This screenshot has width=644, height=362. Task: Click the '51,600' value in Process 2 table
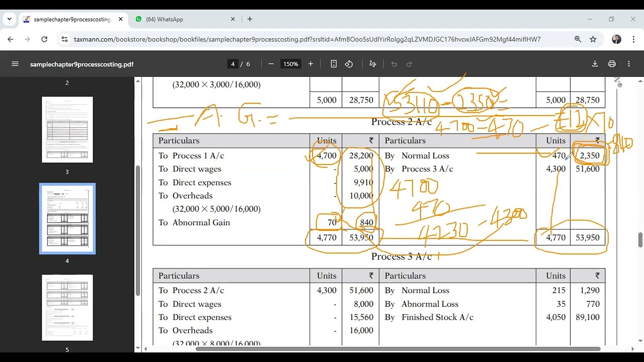587,169
